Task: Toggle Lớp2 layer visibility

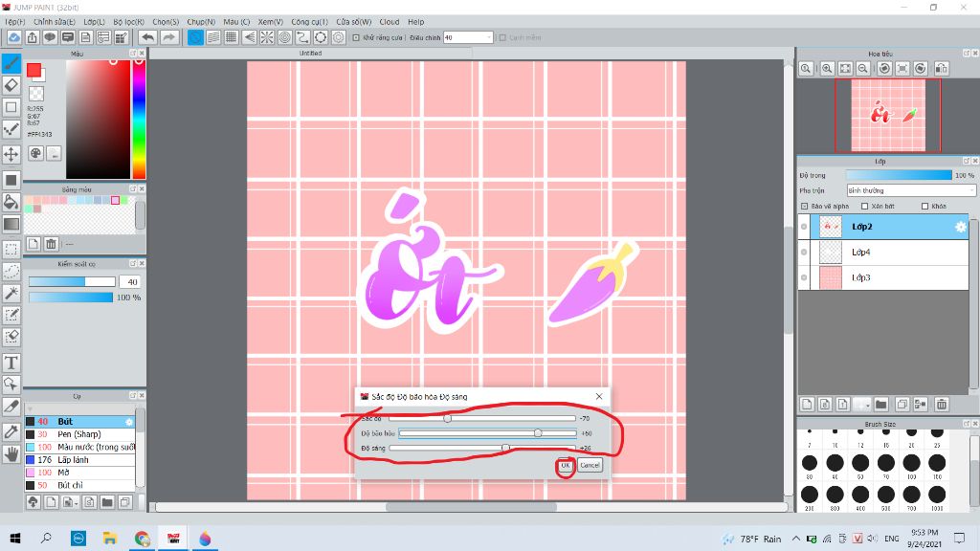Action: click(x=804, y=227)
